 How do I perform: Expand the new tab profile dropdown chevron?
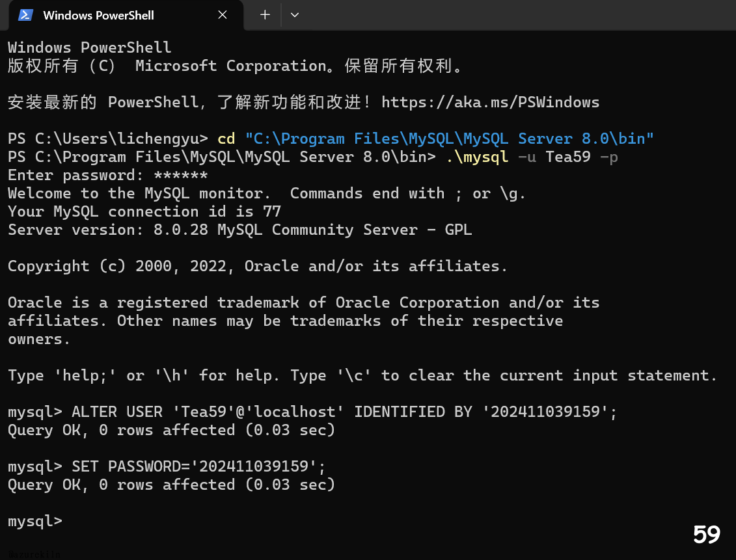pos(295,15)
